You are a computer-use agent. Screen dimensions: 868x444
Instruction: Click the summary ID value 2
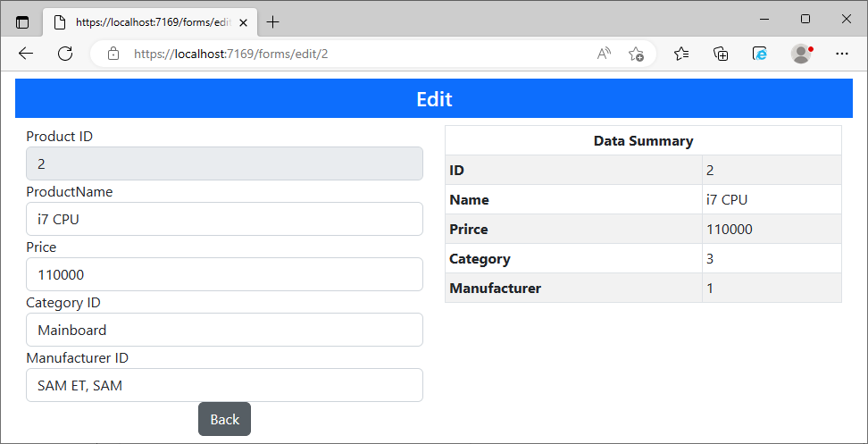pyautogui.click(x=710, y=170)
